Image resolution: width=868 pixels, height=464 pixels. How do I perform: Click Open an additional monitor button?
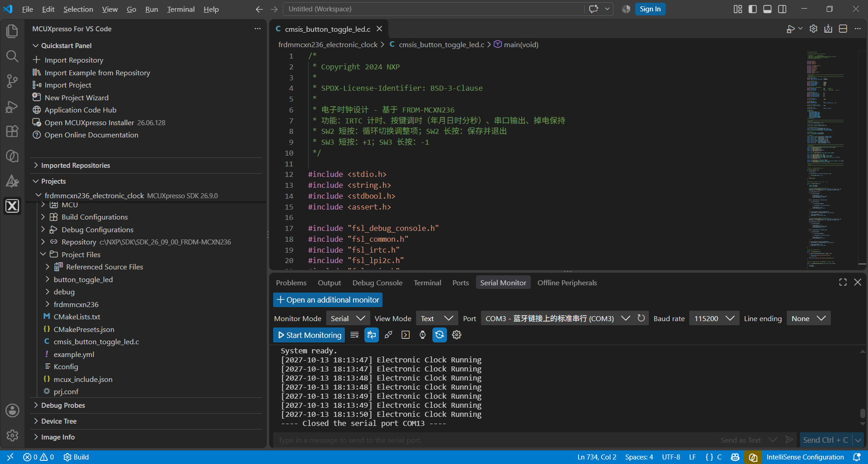pos(328,300)
